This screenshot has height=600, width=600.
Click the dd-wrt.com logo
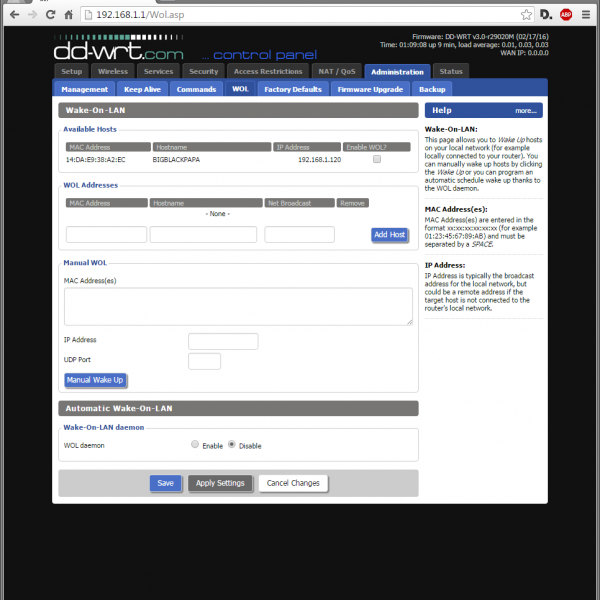coord(119,48)
